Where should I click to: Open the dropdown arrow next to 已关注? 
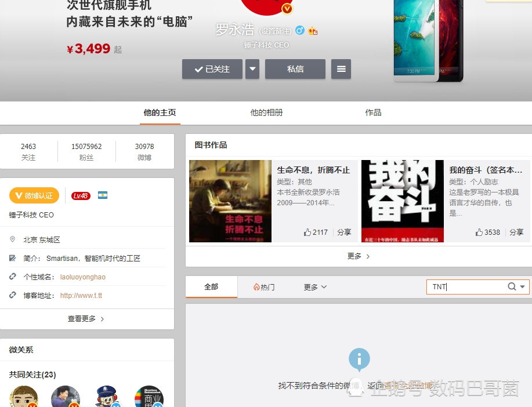(x=252, y=69)
